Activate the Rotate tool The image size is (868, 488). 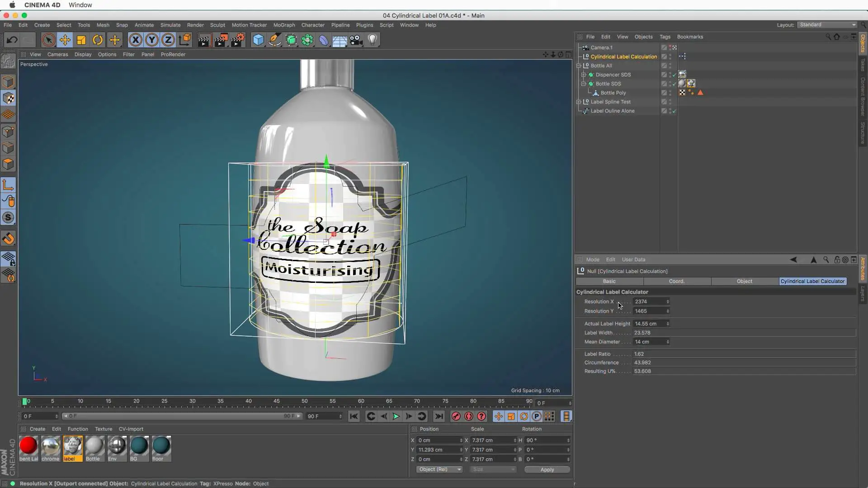98,40
